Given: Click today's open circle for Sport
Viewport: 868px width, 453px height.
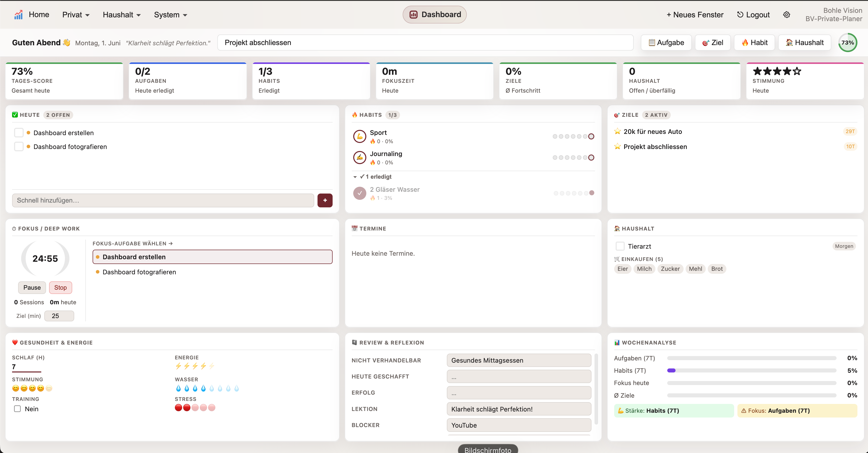Looking at the screenshot, I should (591, 136).
